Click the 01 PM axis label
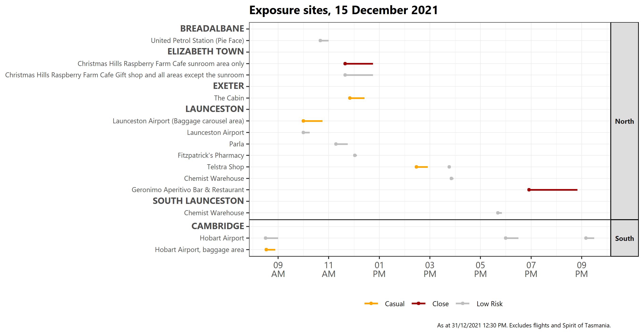 click(379, 269)
